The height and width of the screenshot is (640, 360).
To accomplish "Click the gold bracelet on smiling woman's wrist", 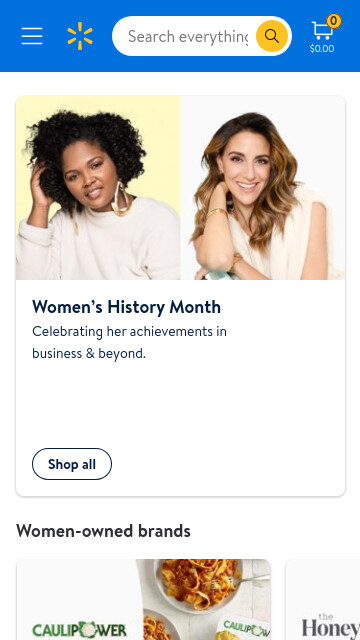I will tap(216, 212).
